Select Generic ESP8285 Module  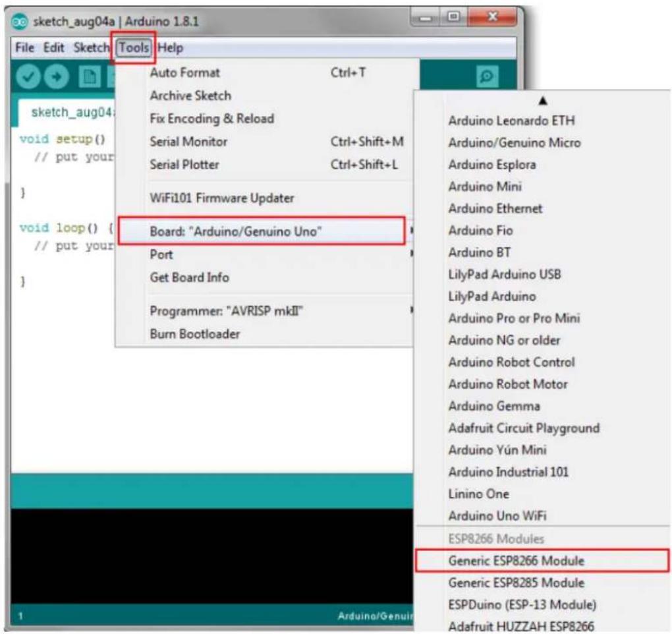(543, 583)
